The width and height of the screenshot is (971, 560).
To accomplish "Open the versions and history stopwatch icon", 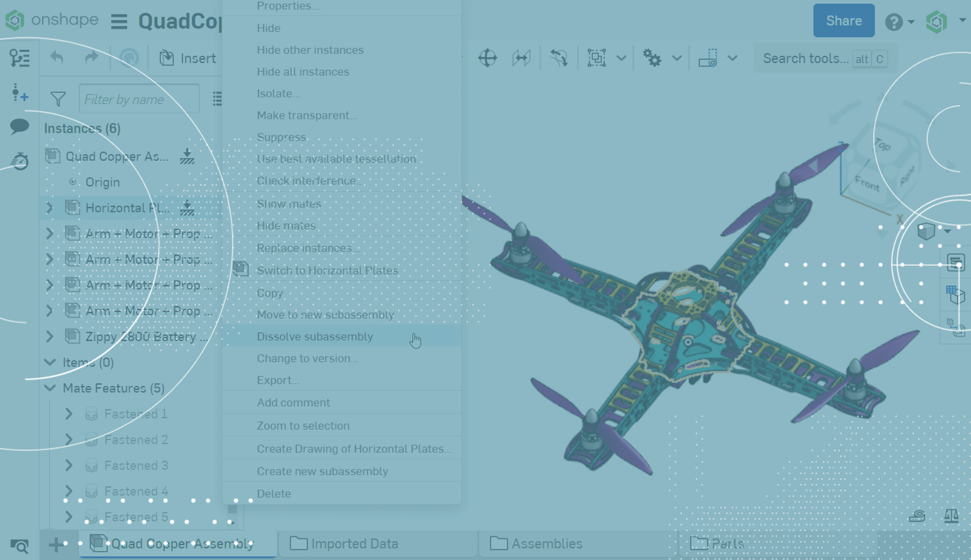I will click(19, 161).
